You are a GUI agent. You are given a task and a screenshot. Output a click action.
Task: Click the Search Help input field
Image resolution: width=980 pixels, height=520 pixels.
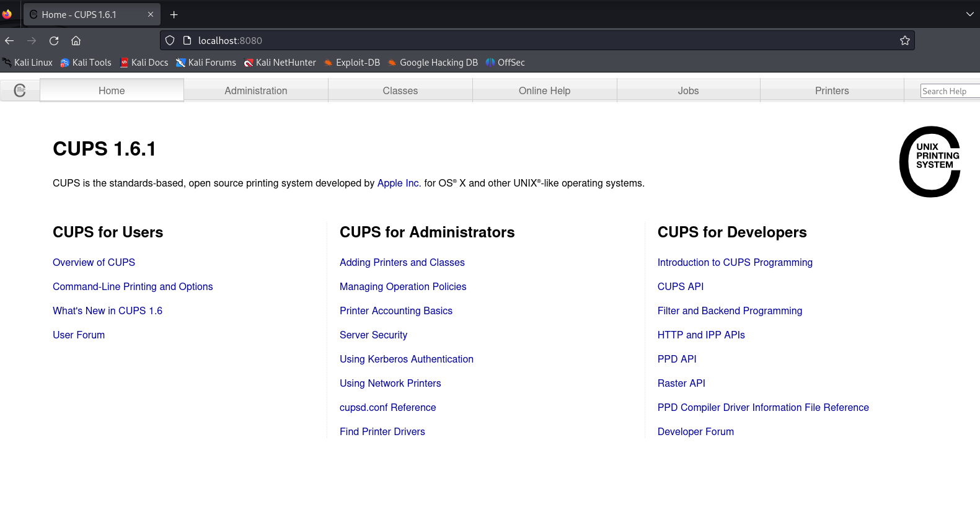948,91
